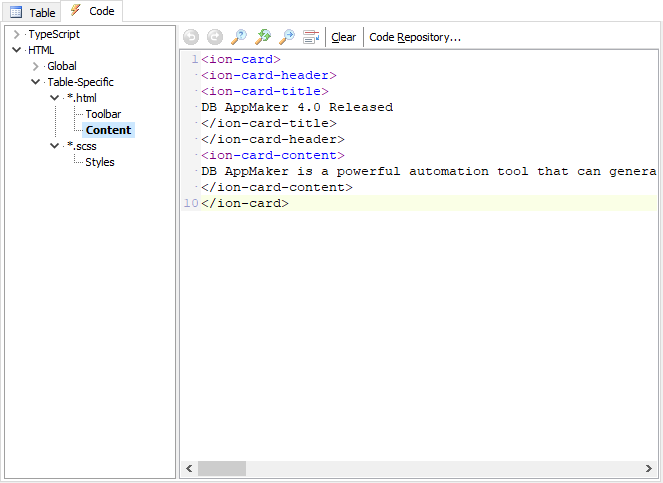Select the *.html tree item
The height and width of the screenshot is (483, 663).
(82, 98)
